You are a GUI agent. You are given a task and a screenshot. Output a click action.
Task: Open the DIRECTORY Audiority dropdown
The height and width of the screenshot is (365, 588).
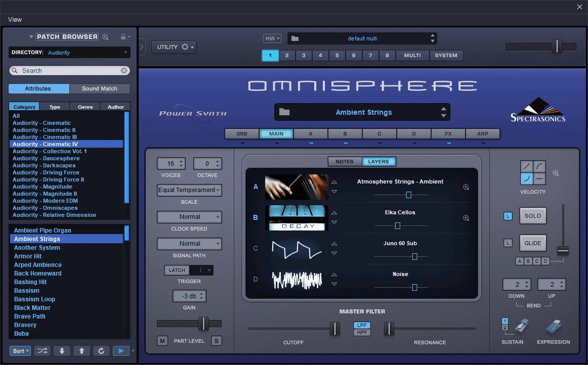coord(69,53)
